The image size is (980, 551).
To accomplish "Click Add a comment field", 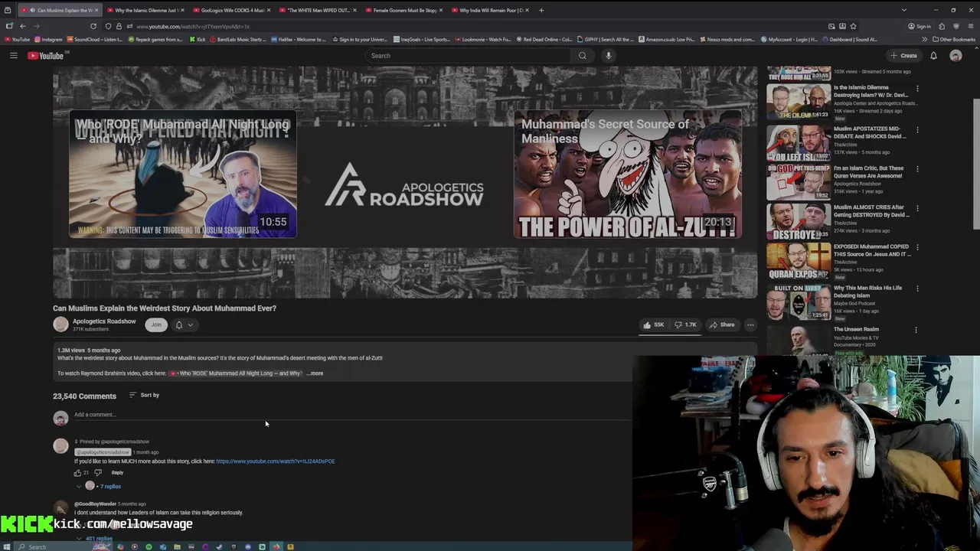I will pyautogui.click(x=352, y=415).
